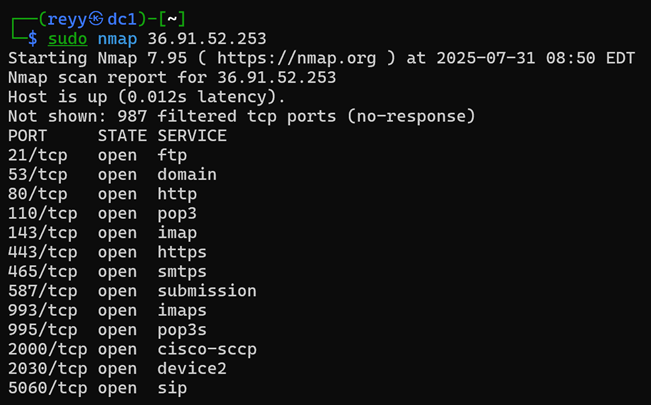This screenshot has width=651, height=405.
Task: Click the submission service on port 587
Action: click(207, 291)
